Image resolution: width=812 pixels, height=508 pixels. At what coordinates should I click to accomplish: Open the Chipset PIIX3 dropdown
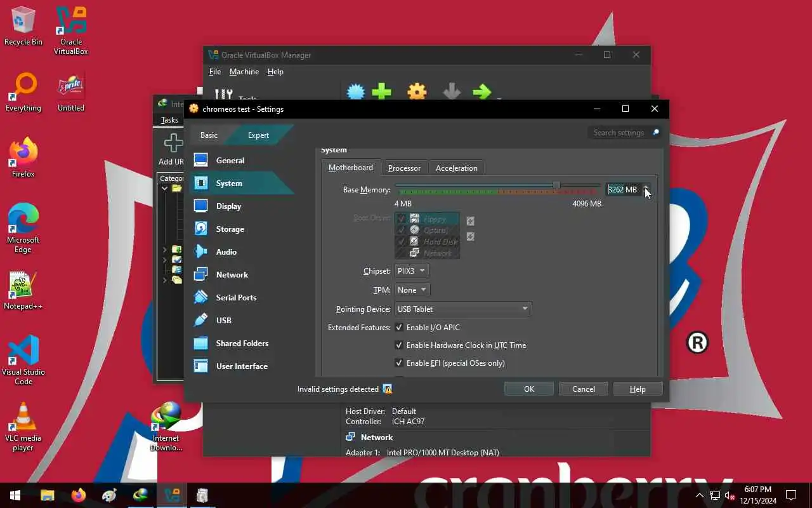point(412,271)
